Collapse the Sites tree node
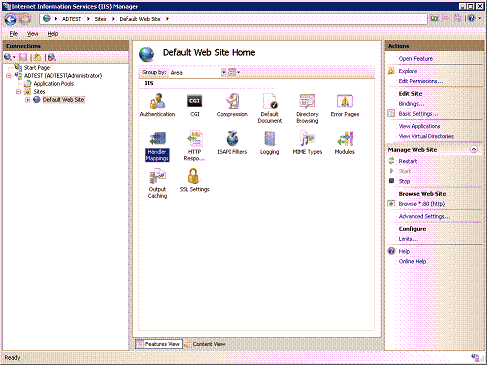Viewport: 487px width, 365px height. pos(18,92)
